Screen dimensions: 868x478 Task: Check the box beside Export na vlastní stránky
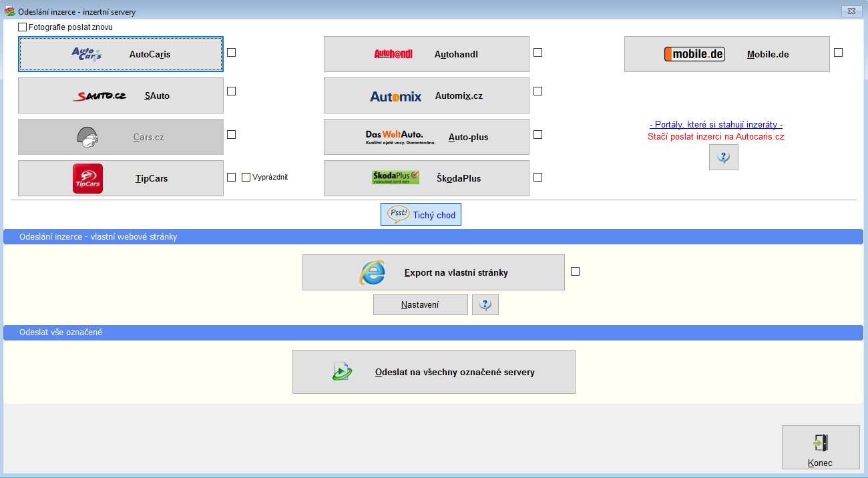point(575,271)
